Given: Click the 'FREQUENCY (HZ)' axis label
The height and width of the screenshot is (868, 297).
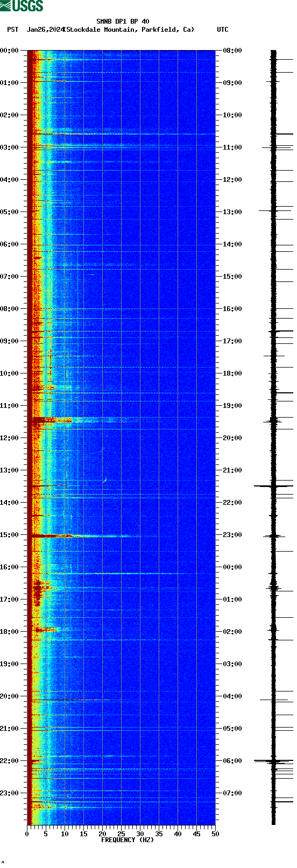Looking at the screenshot, I should pyautogui.click(x=128, y=840).
